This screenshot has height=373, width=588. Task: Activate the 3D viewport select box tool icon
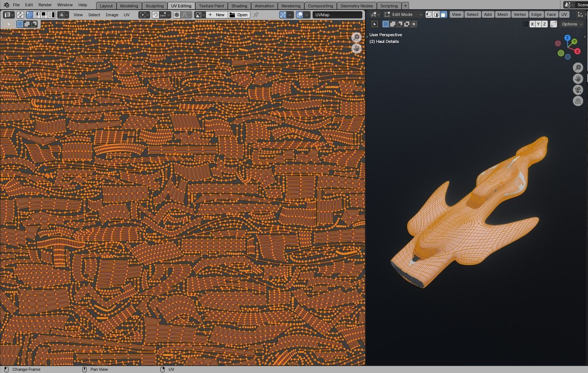click(x=375, y=24)
